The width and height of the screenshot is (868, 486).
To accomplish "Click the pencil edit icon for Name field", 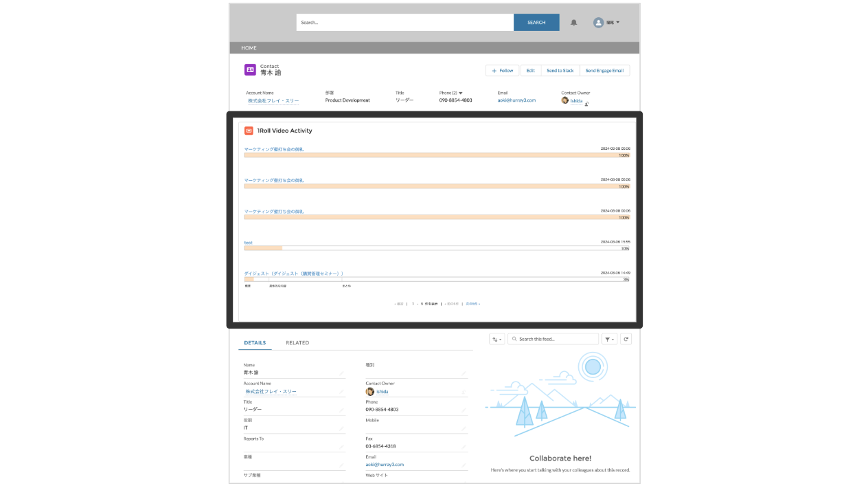I will (341, 373).
